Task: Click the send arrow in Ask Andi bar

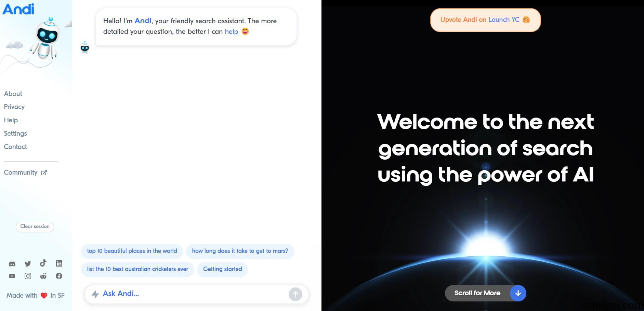Action: [x=295, y=294]
